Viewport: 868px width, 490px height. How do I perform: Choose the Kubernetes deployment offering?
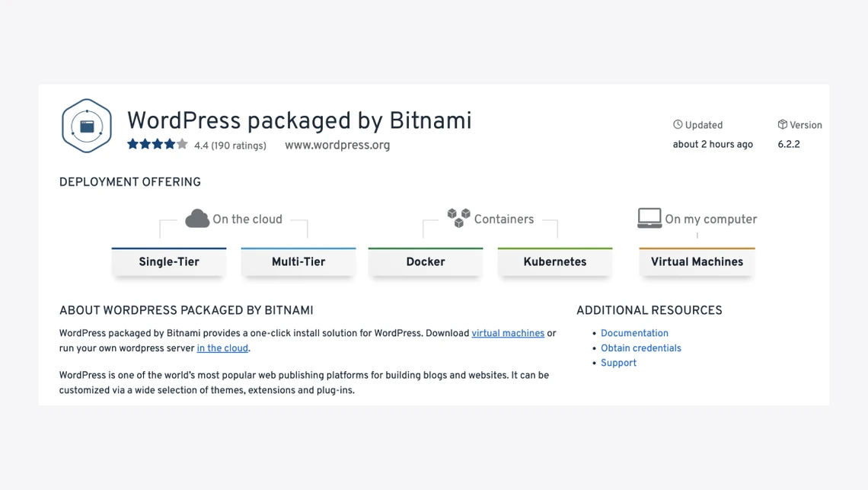(555, 261)
